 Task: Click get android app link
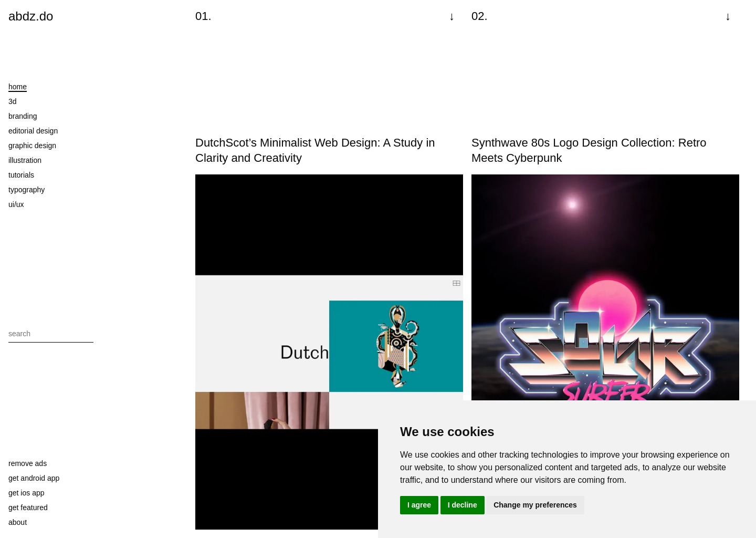(x=34, y=478)
